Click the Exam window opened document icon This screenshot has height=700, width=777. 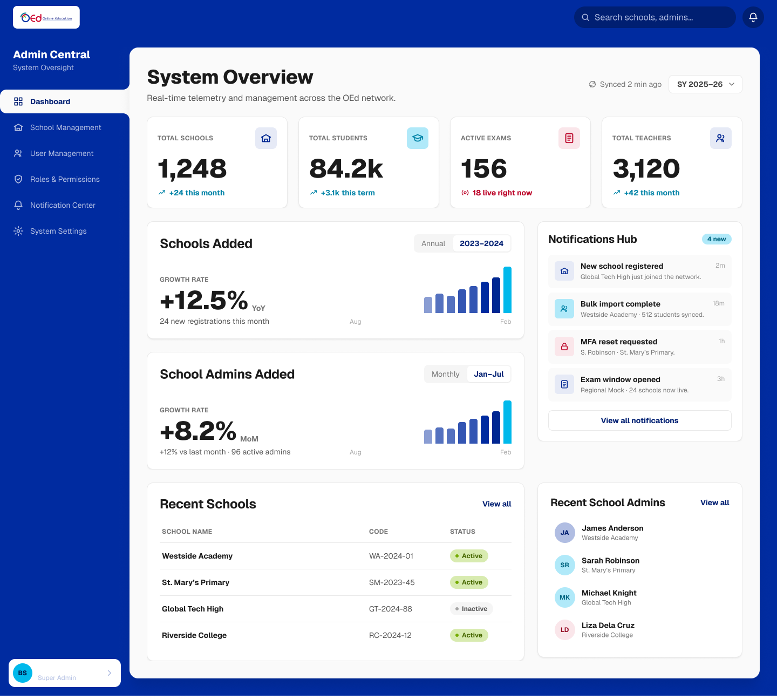[564, 384]
